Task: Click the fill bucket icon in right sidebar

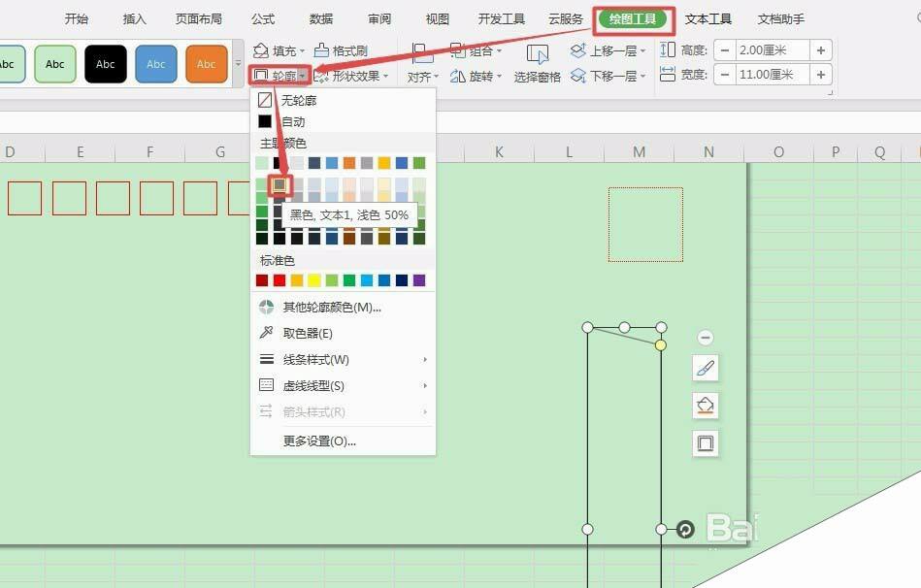Action: (x=706, y=406)
